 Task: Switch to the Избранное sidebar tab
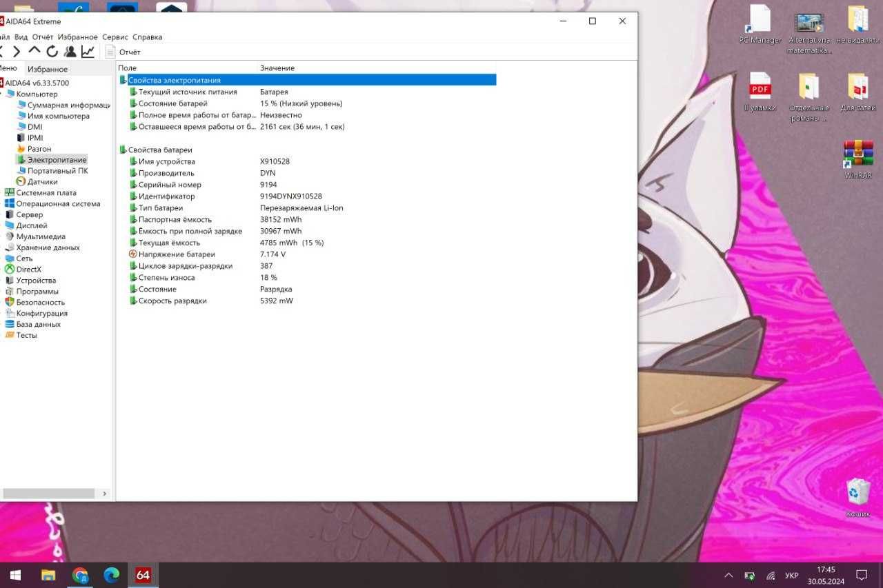click(48, 69)
